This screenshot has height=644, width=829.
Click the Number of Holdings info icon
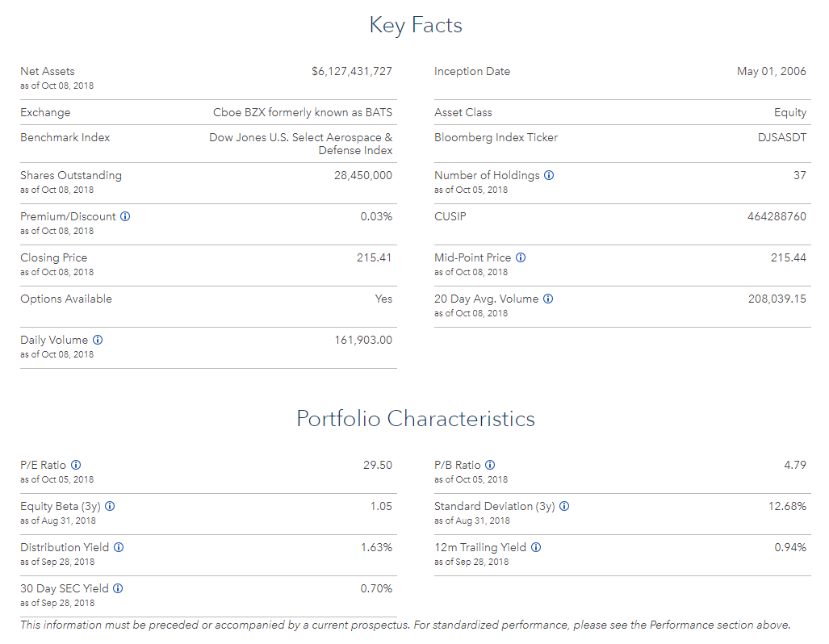(549, 175)
